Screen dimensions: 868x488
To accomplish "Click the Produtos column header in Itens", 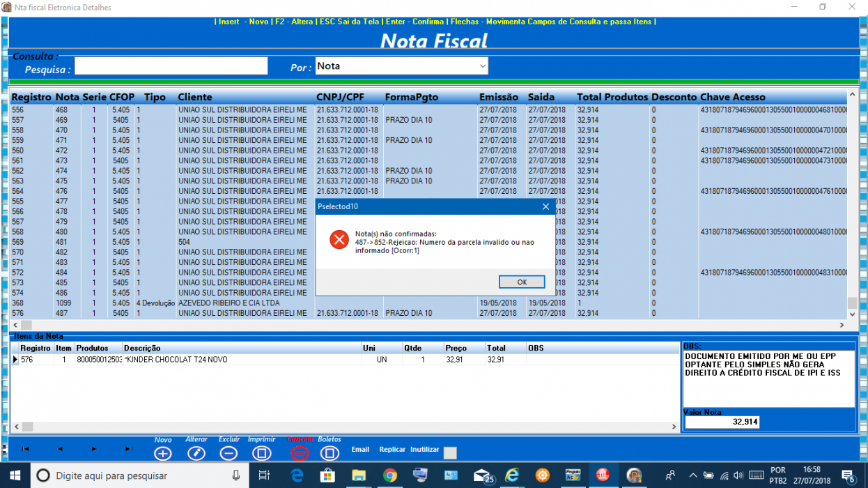I will [93, 348].
